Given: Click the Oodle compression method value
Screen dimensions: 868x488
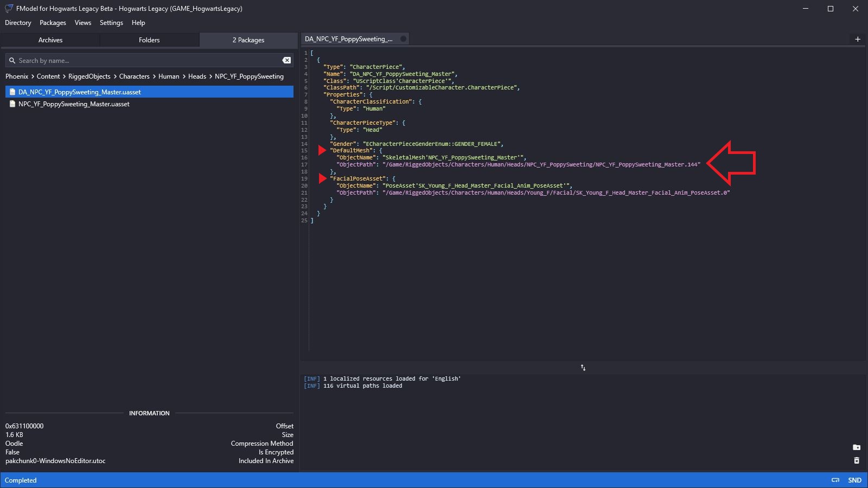Looking at the screenshot, I should coord(14,444).
